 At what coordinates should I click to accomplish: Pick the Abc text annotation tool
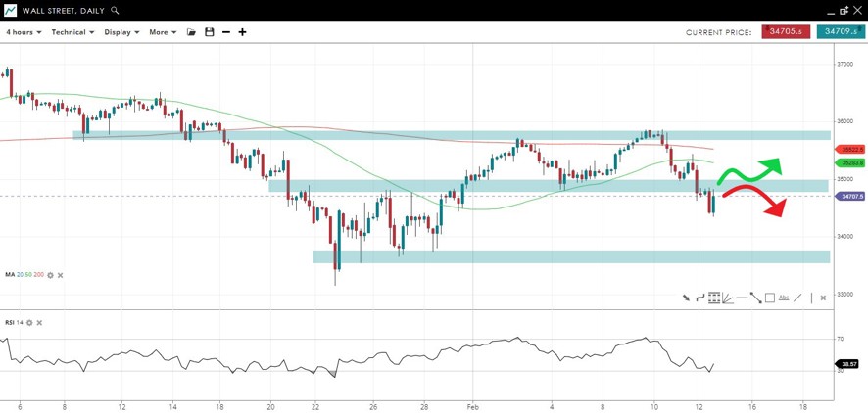(784, 298)
